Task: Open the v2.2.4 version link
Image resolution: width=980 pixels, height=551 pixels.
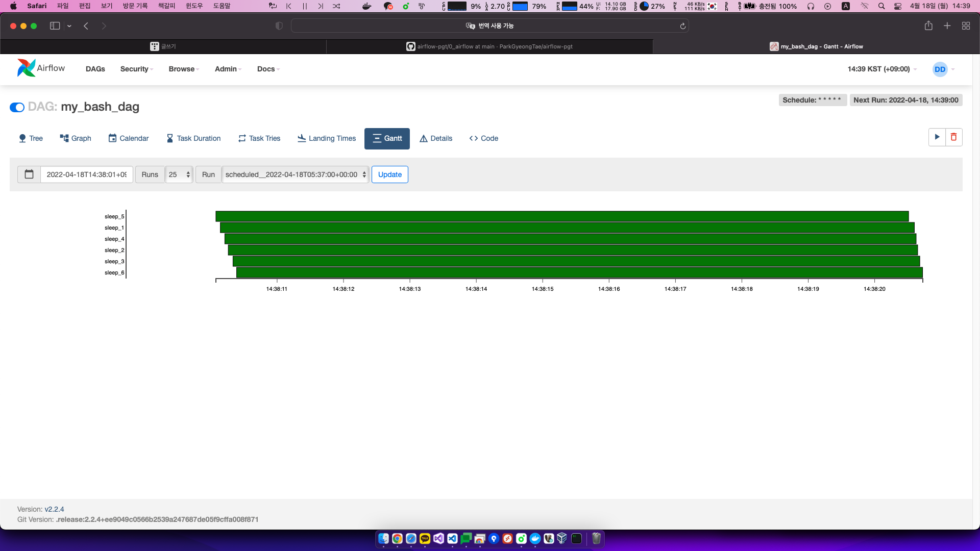Action: point(54,509)
